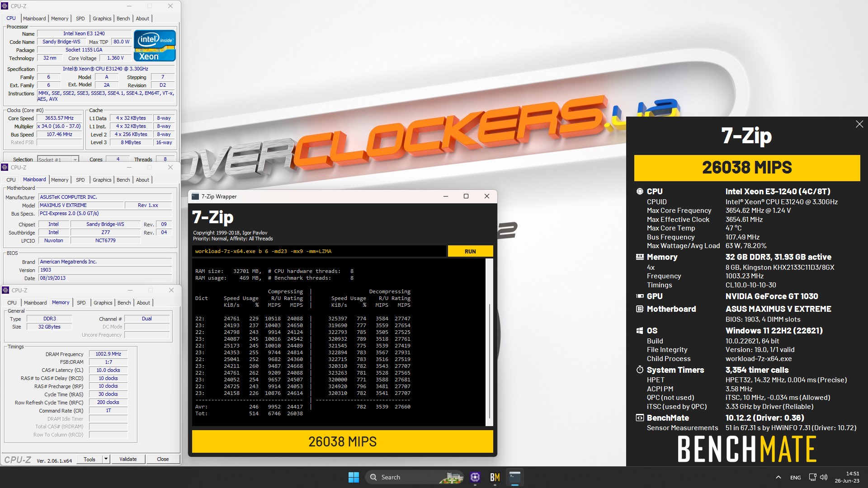Viewport: 868px width, 488px height.
Task: Click the 7-Zip output vertical scrollbar
Action: 489,342
